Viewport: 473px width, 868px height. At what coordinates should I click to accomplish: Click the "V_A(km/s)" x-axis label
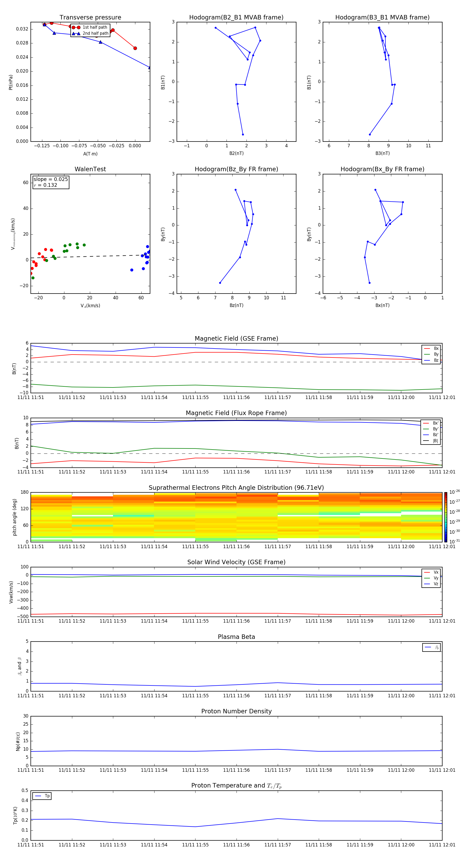(90, 306)
